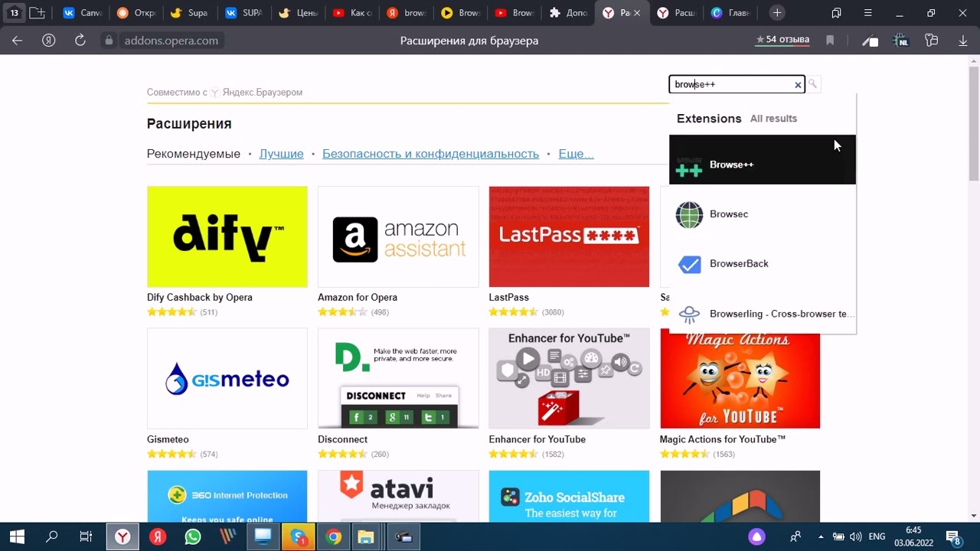Click All results link

(x=773, y=119)
